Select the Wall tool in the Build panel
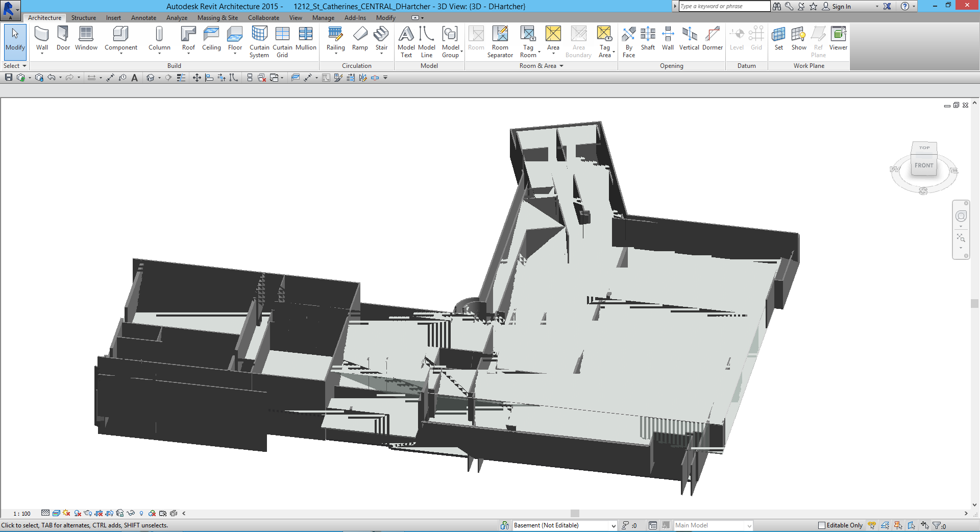 [42, 39]
